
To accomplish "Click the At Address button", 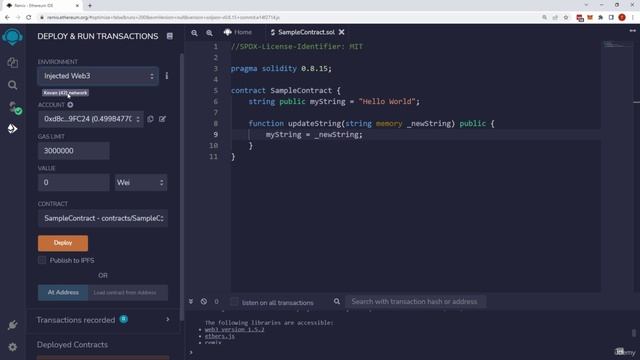I will coord(63,293).
